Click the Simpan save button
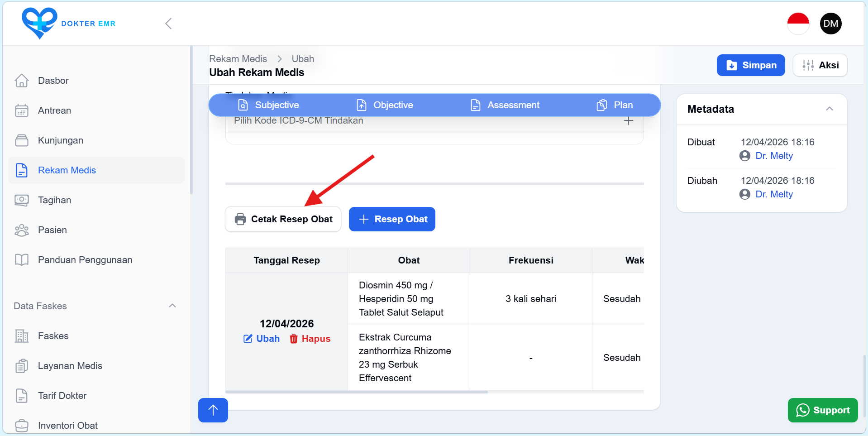 tap(751, 65)
